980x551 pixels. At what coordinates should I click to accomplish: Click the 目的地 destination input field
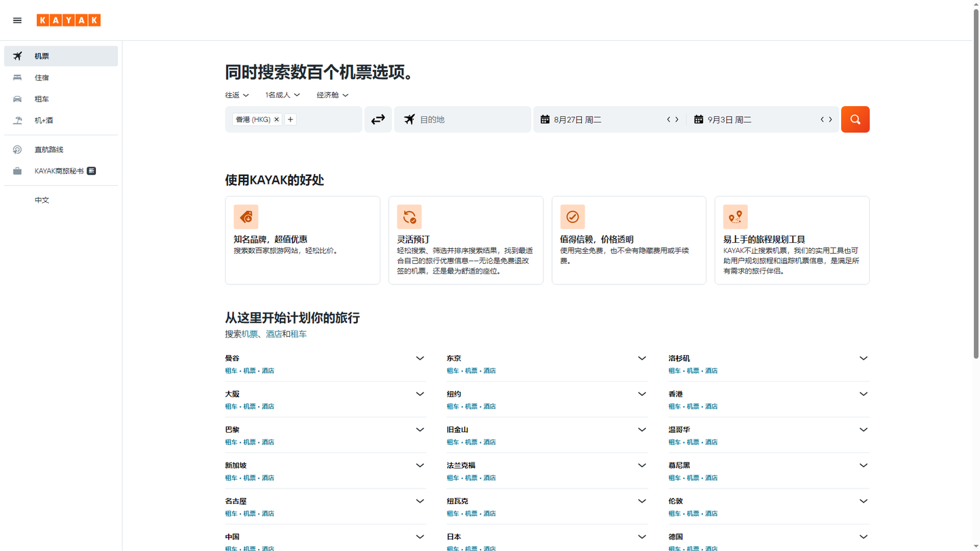(463, 120)
